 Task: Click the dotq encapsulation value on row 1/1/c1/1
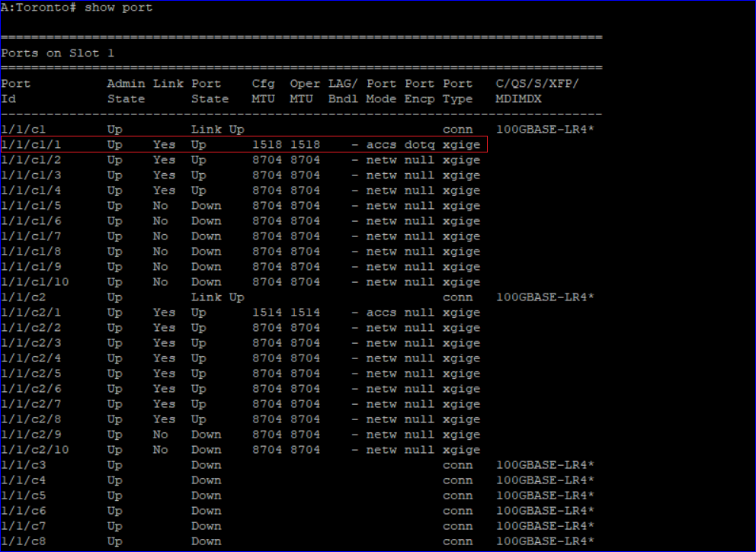[x=419, y=144]
